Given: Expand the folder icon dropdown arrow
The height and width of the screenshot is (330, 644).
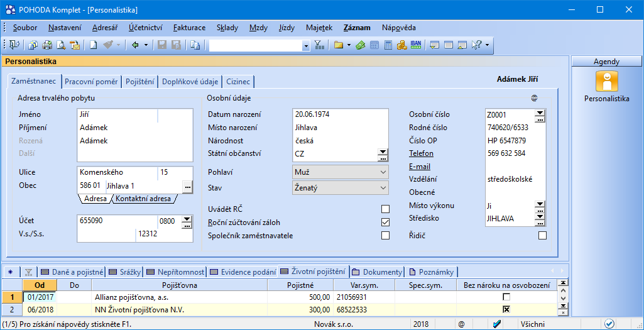Looking at the screenshot, I should (x=349, y=45).
